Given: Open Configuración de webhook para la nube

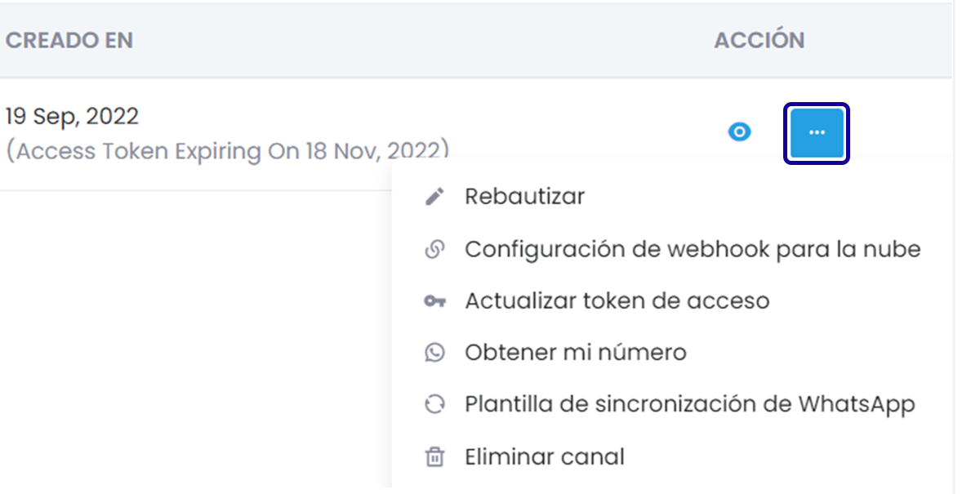Looking at the screenshot, I should click(693, 249).
